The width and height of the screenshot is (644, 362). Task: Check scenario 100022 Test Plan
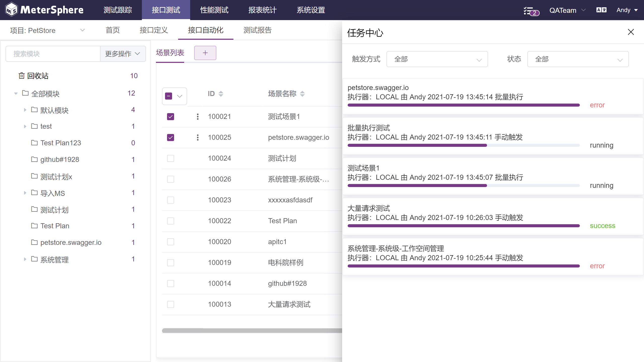pyautogui.click(x=171, y=221)
